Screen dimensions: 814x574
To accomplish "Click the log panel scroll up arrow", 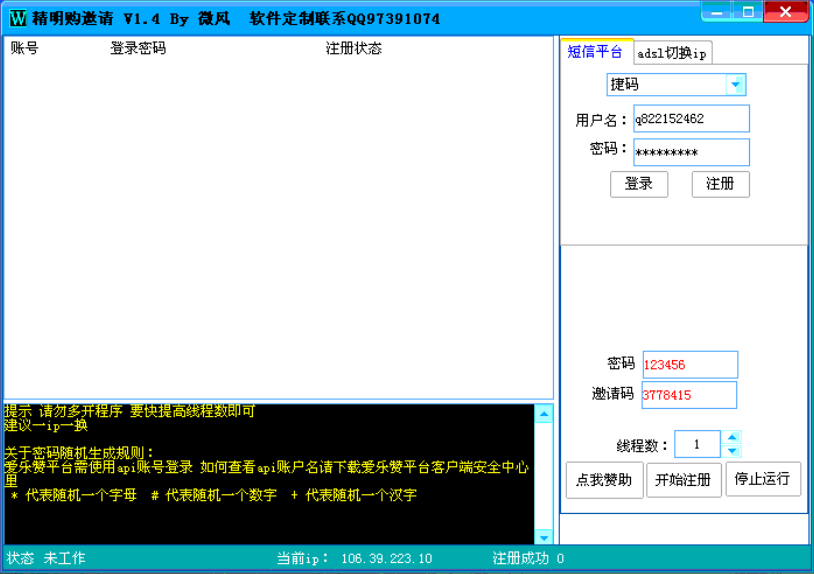I will click(544, 414).
